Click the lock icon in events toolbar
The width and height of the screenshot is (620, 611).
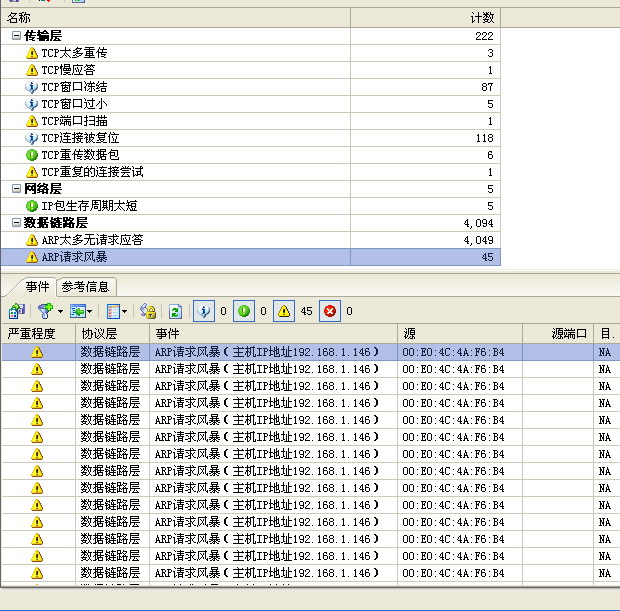[148, 311]
